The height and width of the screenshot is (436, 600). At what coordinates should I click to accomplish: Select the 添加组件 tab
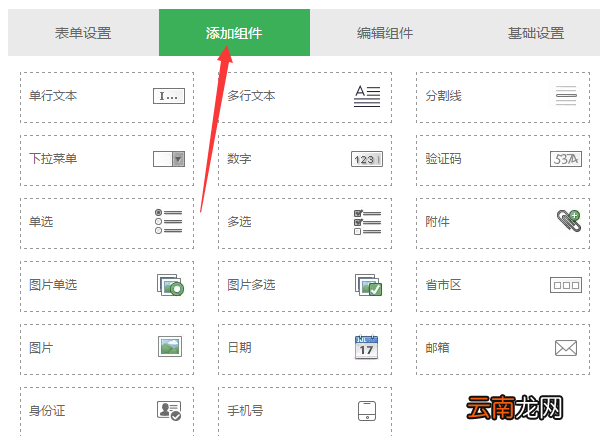coord(234,33)
